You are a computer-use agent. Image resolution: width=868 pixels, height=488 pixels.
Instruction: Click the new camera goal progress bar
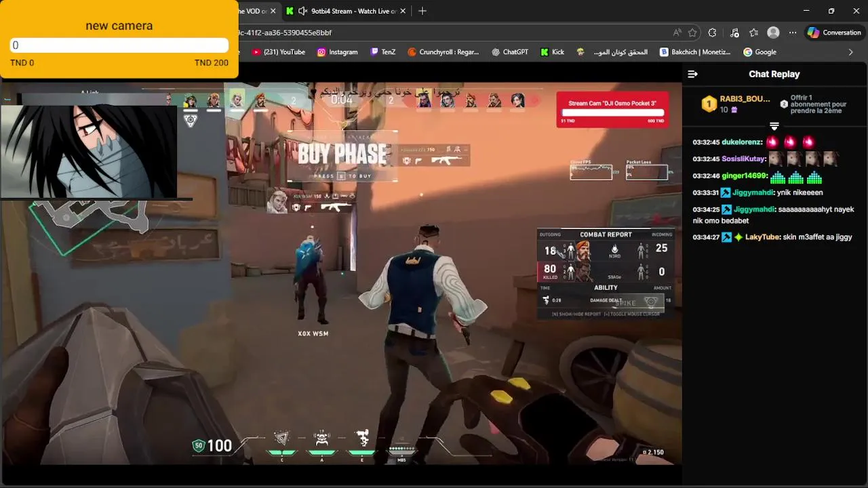pos(119,45)
